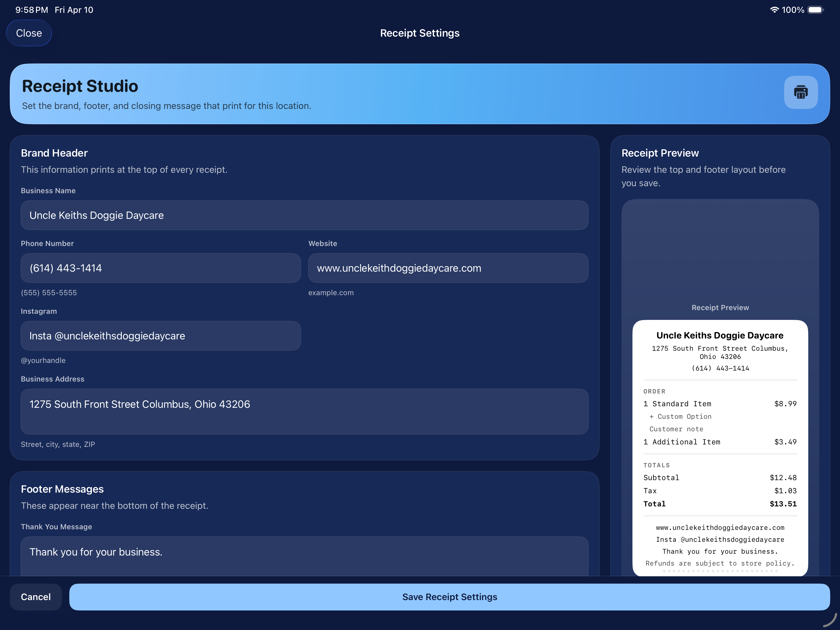Screen dimensions: 840x630
Task: Select the Business Address field
Action: [304, 412]
